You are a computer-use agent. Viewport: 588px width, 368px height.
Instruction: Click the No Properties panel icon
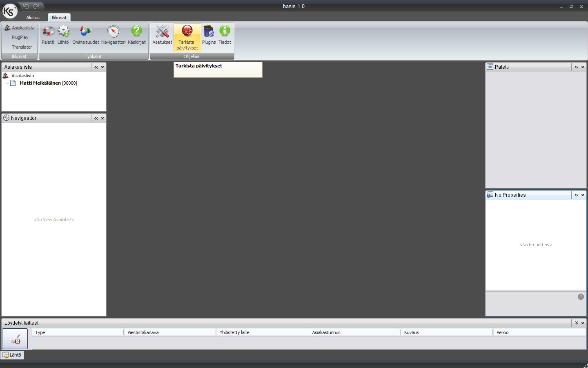tap(490, 195)
